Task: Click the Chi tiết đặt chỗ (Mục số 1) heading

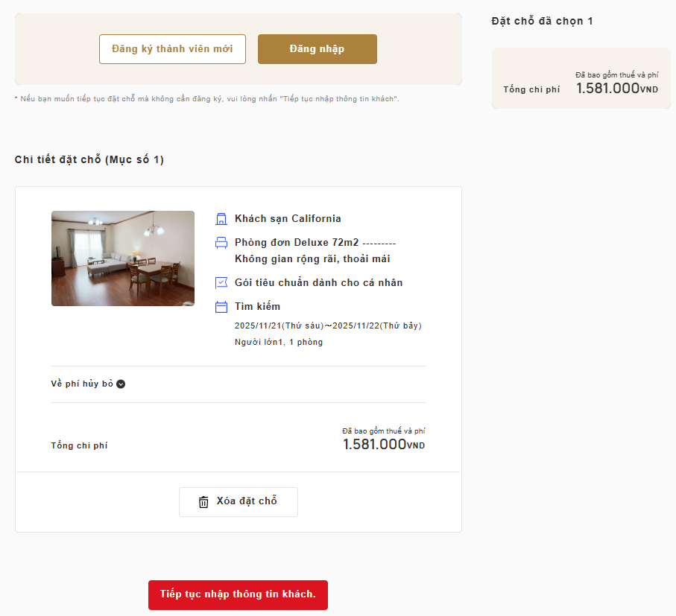Action: (89, 159)
